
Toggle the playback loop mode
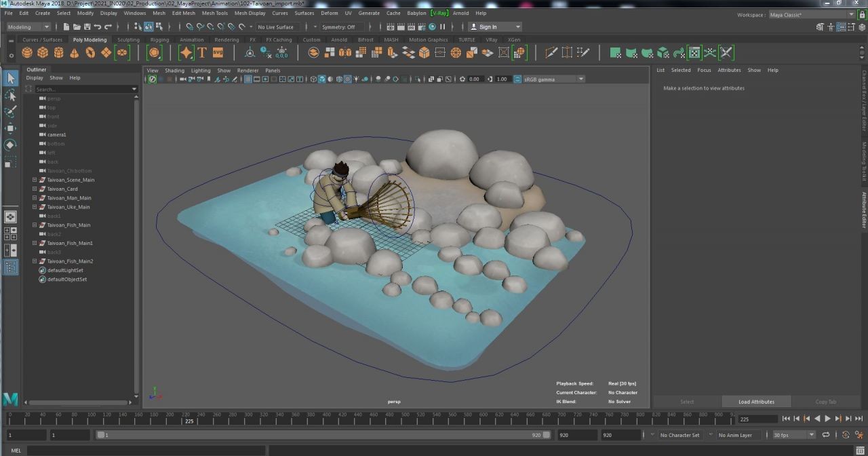coord(825,435)
